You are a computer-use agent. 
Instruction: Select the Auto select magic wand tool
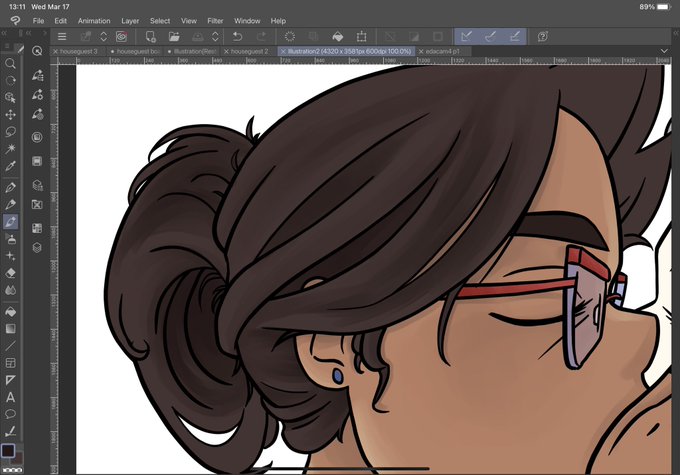pyautogui.click(x=10, y=149)
